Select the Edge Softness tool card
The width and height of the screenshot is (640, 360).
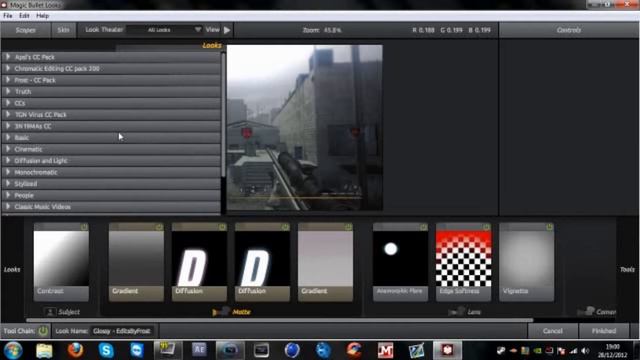(464, 262)
